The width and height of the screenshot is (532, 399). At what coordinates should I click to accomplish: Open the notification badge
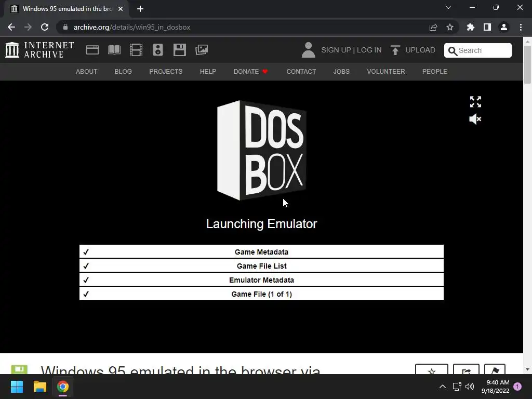coord(517,387)
